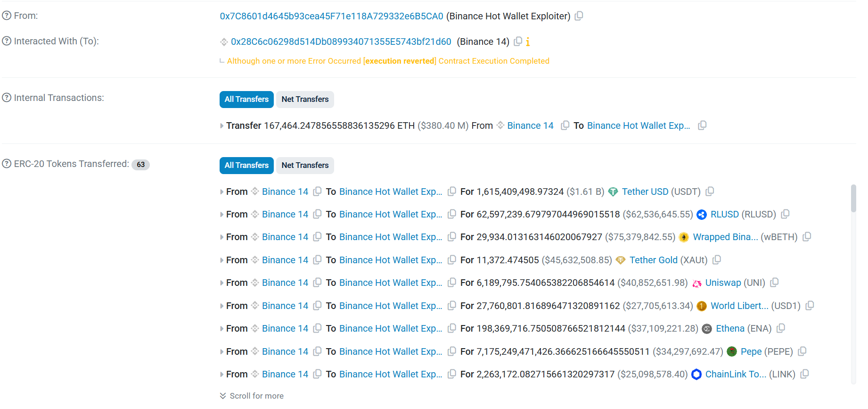Open Binance 14 link in ETH transfer
This screenshot has height=409, width=868.
pos(530,125)
